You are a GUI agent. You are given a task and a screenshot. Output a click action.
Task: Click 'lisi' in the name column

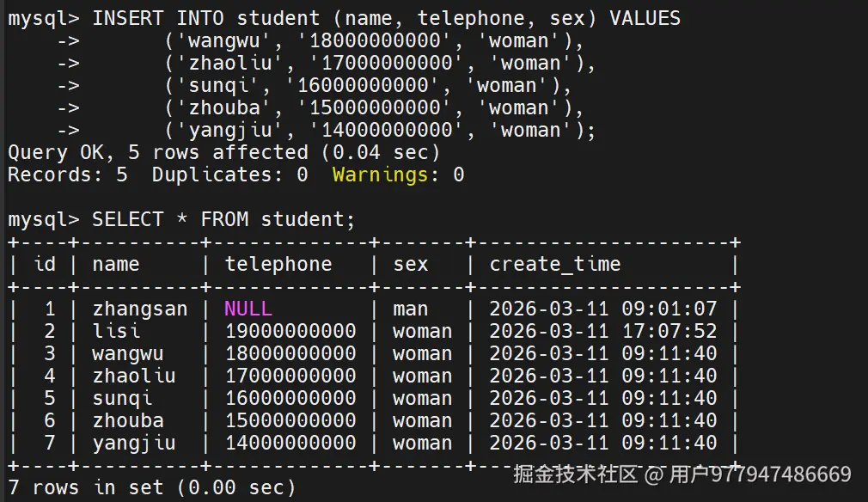(116, 332)
